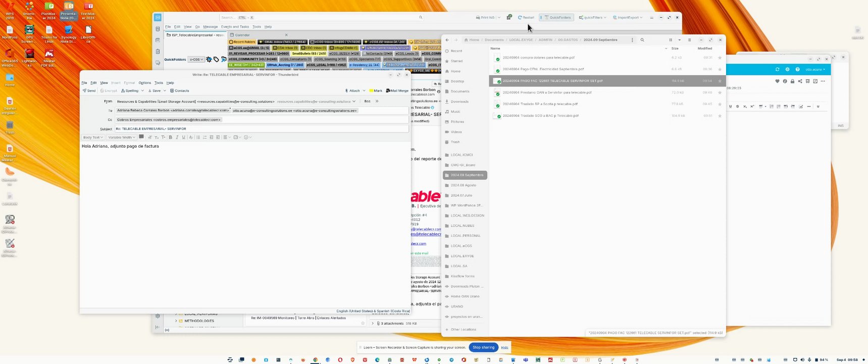Open path options three-dot menu
Screen dimensions: 868x364
[x=632, y=40]
